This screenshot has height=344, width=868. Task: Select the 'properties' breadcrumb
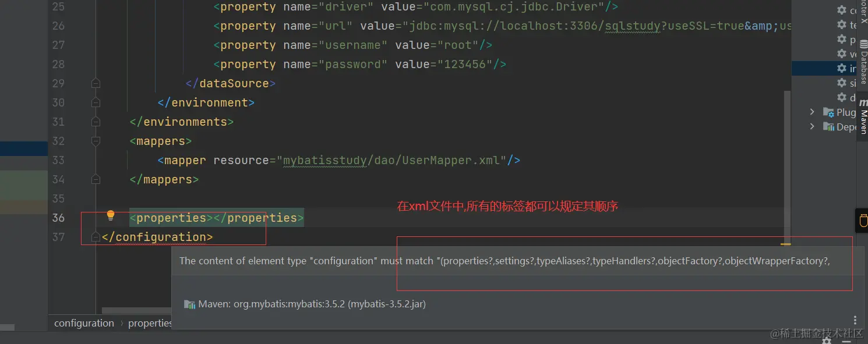150,323
